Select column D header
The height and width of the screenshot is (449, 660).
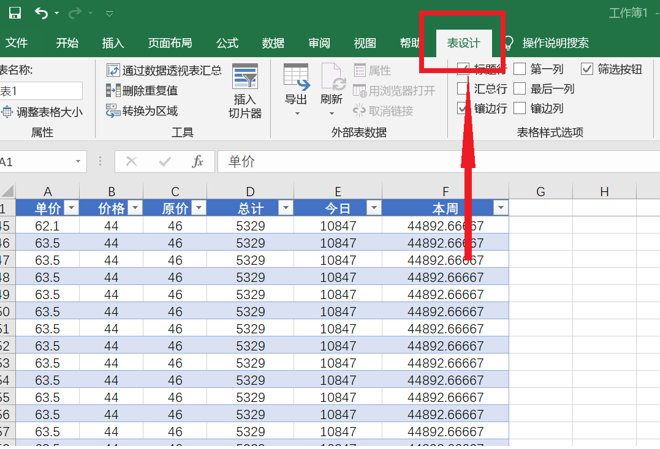250,192
